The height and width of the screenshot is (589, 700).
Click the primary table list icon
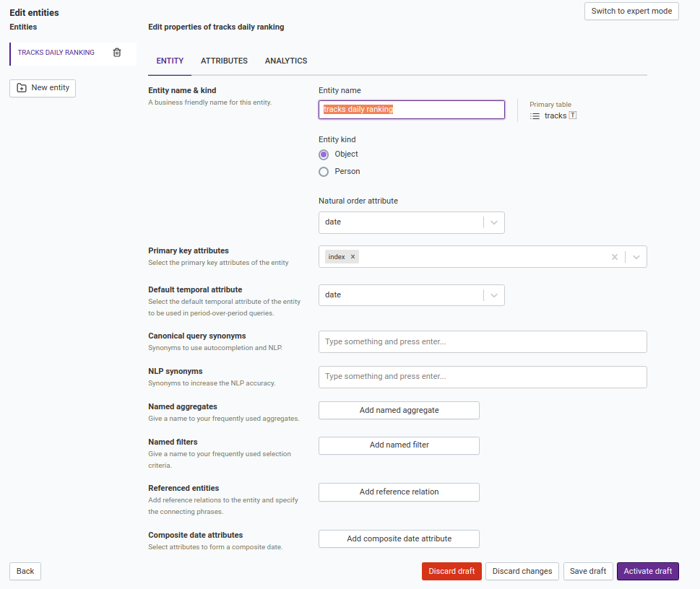coord(535,116)
